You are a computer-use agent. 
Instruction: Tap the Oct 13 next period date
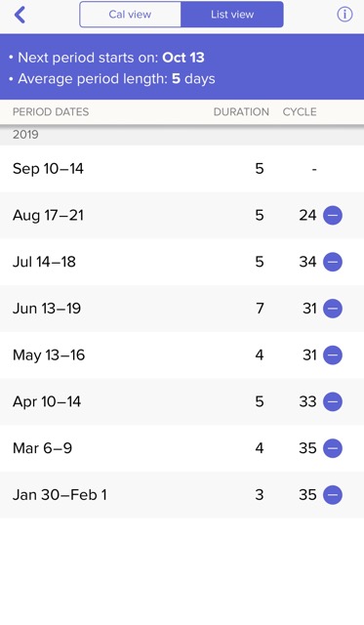point(183,58)
